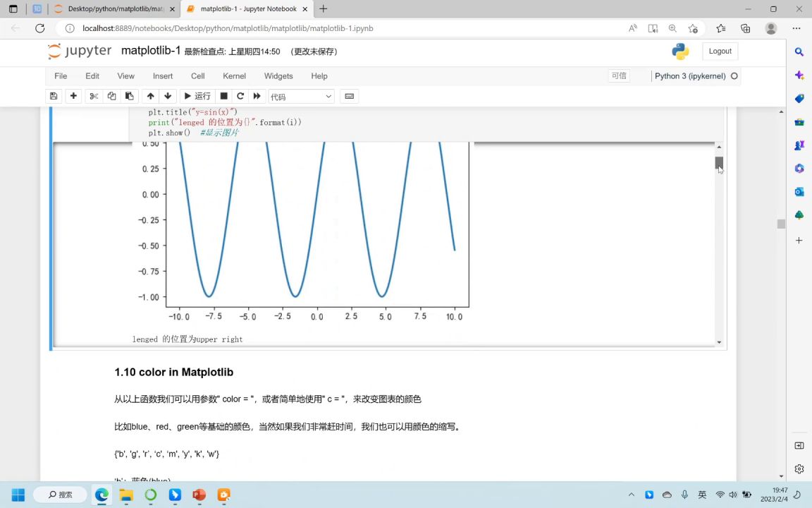
Task: Open the Kernel menu
Action: click(x=234, y=75)
